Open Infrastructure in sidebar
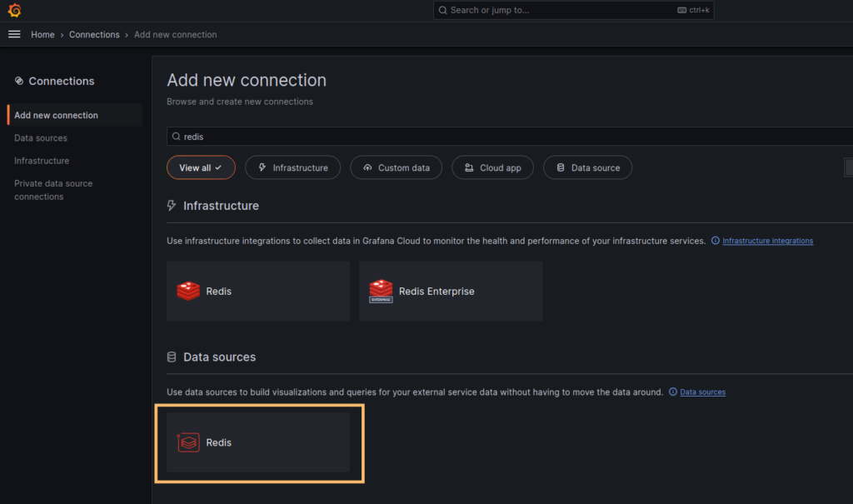This screenshot has width=853, height=504. tap(42, 161)
